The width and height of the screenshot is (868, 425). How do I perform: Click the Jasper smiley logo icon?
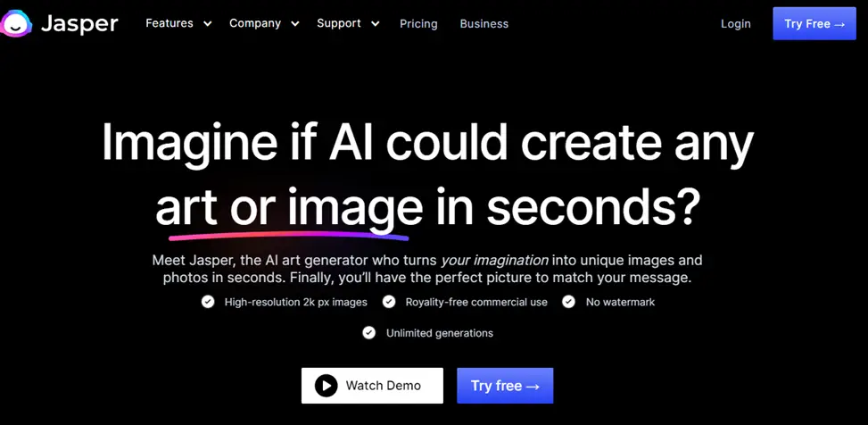(x=16, y=24)
